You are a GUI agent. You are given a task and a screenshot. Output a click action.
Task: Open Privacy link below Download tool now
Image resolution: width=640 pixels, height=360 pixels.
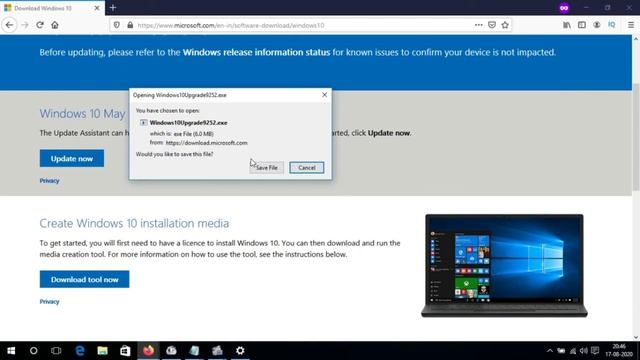[49, 301]
